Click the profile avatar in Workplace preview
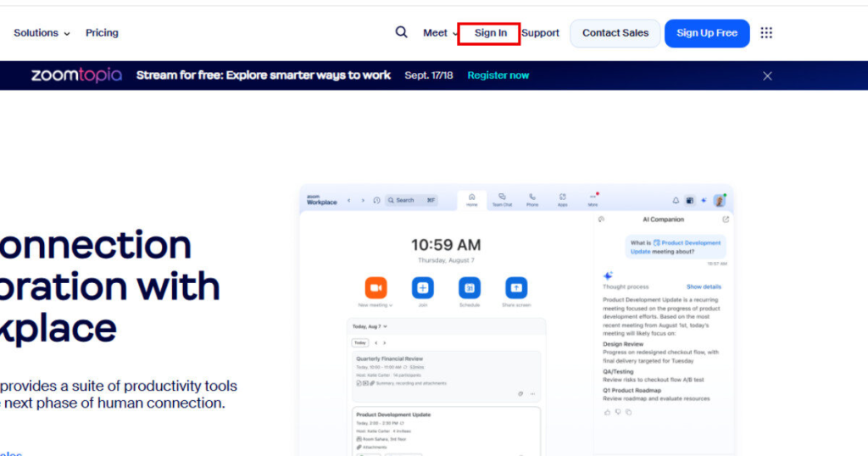Viewport: 868px width, 456px height. [x=720, y=200]
